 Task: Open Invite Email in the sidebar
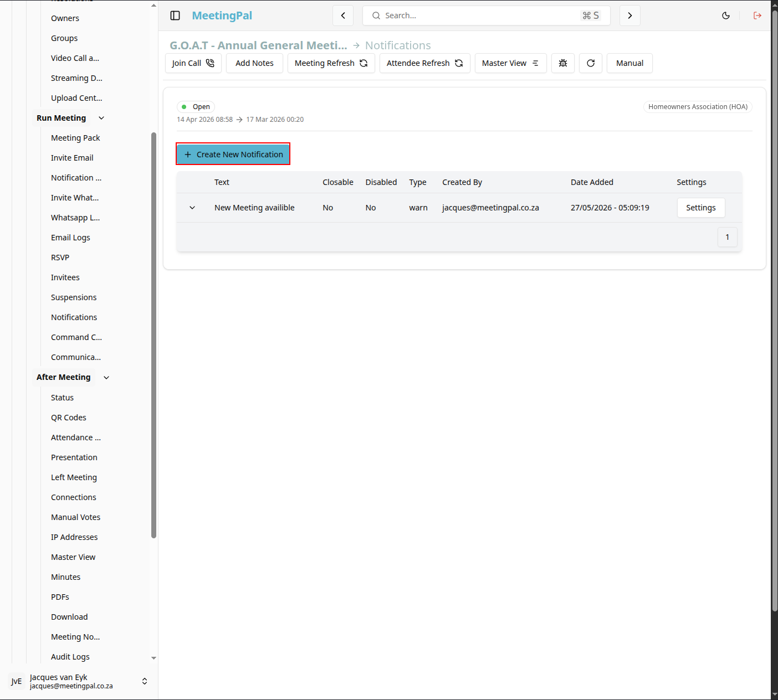point(72,158)
